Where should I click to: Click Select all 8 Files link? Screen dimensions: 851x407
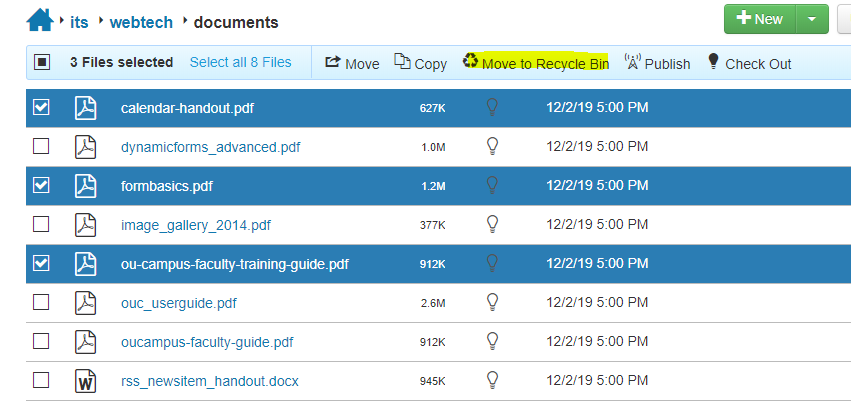[x=240, y=62]
